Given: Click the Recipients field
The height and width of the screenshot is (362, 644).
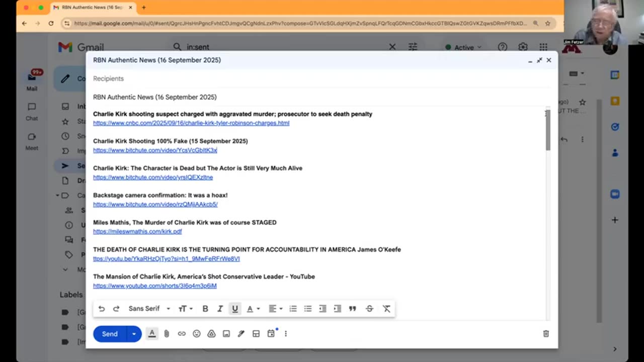Looking at the screenshot, I should tap(322, 78).
